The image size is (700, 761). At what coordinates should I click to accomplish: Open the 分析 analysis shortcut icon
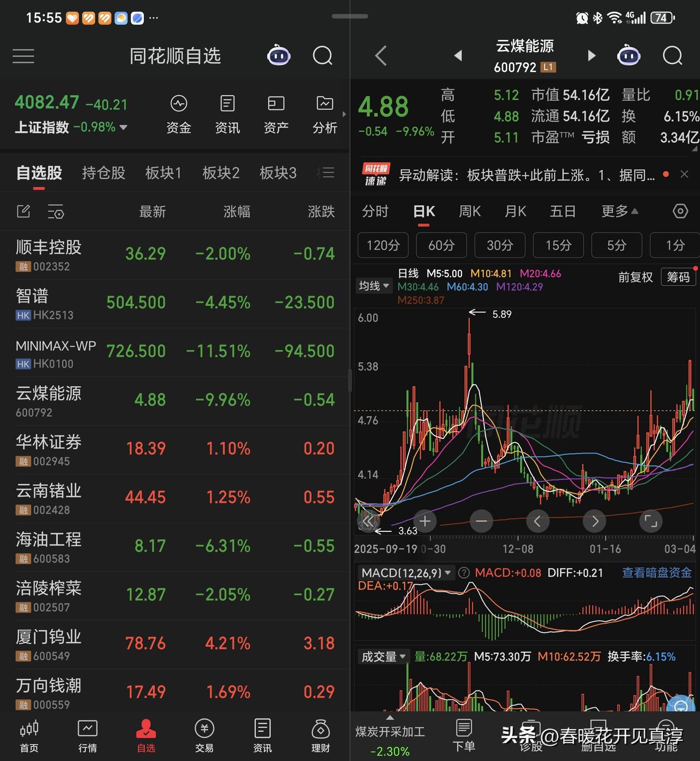coord(325,115)
